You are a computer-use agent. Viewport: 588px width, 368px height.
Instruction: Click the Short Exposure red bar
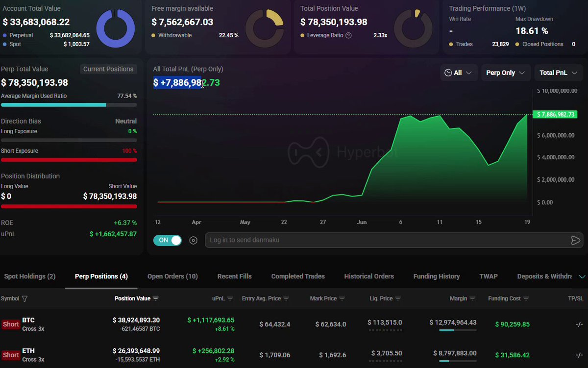(69, 160)
